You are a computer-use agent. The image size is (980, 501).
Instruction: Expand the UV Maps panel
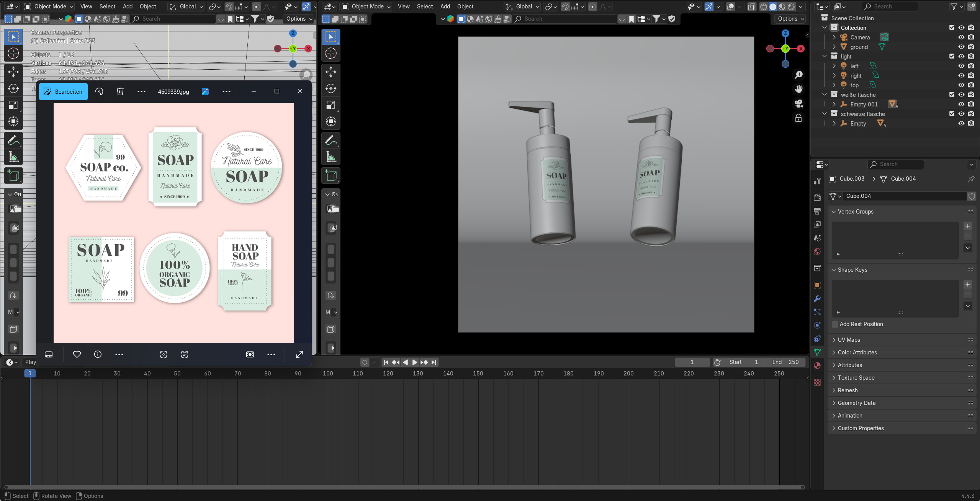902,340
